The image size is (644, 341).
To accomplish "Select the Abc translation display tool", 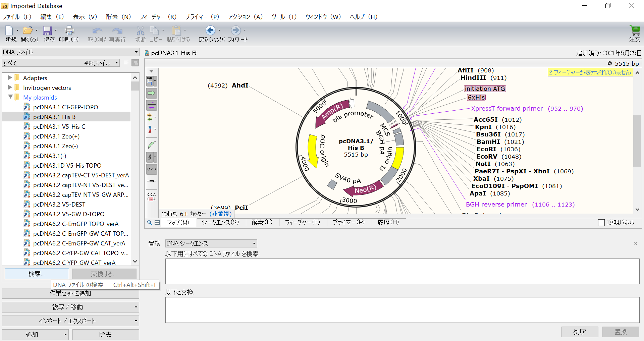I will click(150, 157).
